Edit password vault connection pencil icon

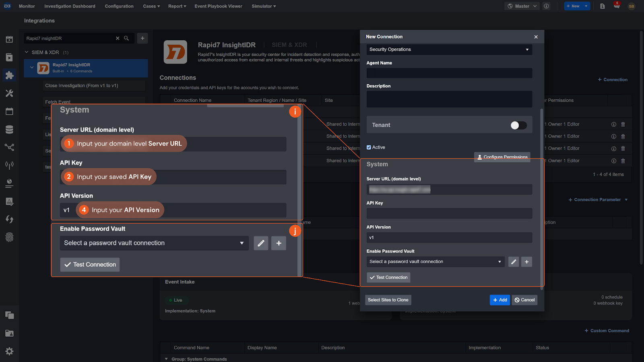[514, 262]
